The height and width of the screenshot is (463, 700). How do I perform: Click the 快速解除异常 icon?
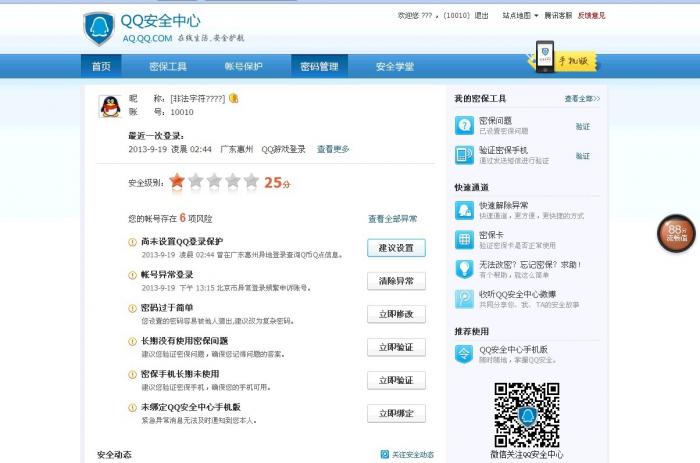tap(464, 210)
